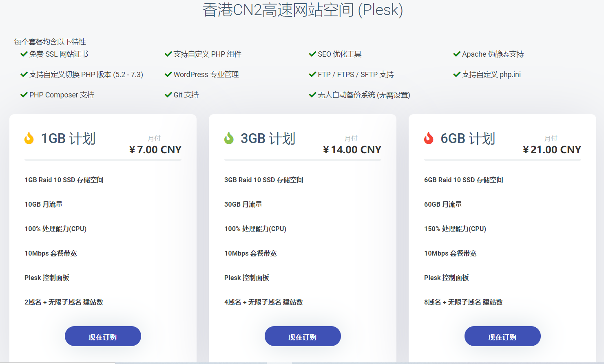Order the 6GB plan with 现在订购

(x=502, y=336)
